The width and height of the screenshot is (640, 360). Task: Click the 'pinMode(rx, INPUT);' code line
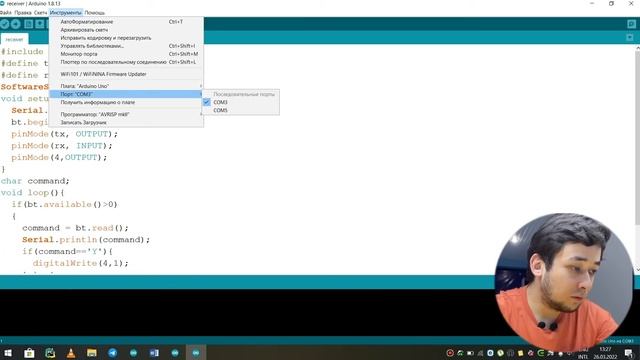pyautogui.click(x=62, y=146)
